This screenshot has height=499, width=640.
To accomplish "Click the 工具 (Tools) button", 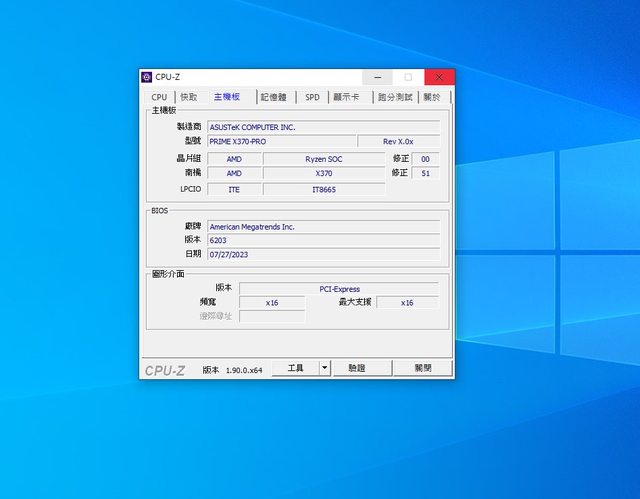I will pyautogui.click(x=295, y=368).
